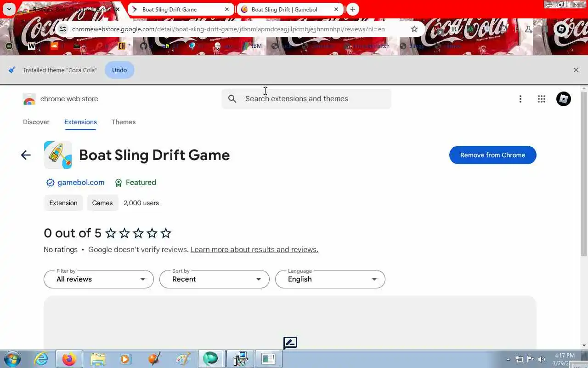The height and width of the screenshot is (368, 588).
Task: Bookmark this page with the star icon
Action: (414, 29)
